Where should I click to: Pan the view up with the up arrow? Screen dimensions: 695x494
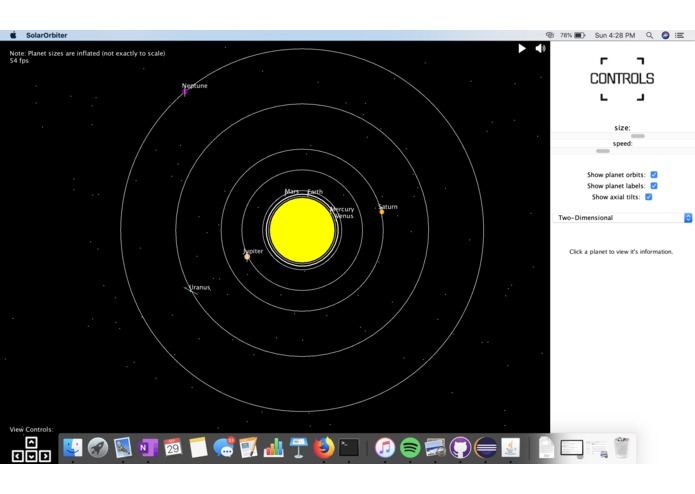click(x=31, y=442)
